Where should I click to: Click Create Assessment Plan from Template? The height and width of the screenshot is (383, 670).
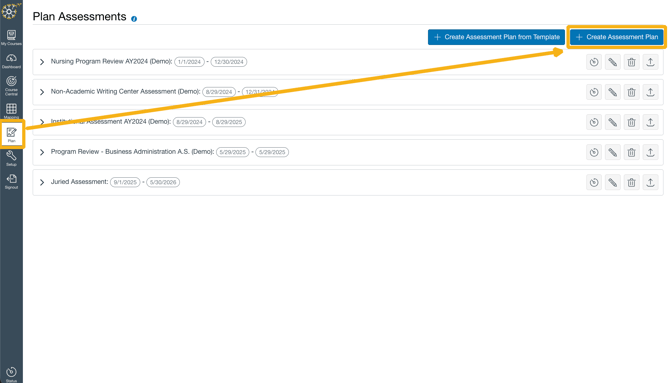pos(496,37)
